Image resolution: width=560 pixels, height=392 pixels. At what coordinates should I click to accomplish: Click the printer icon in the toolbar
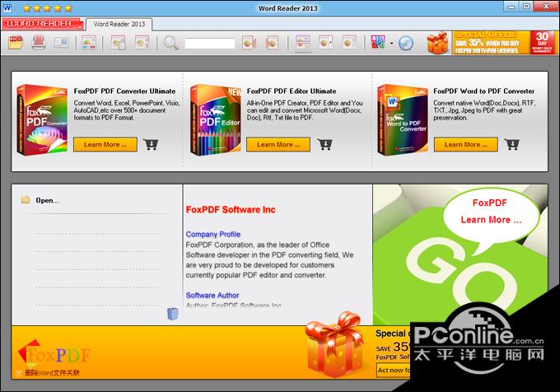pyautogui.click(x=39, y=43)
